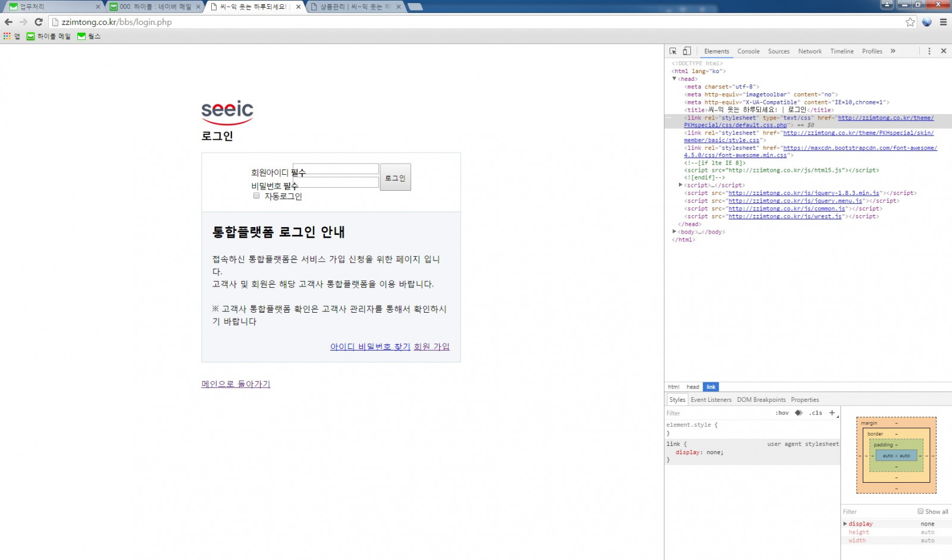
Task: Collapse the head element in DOM tree
Action: pos(674,78)
